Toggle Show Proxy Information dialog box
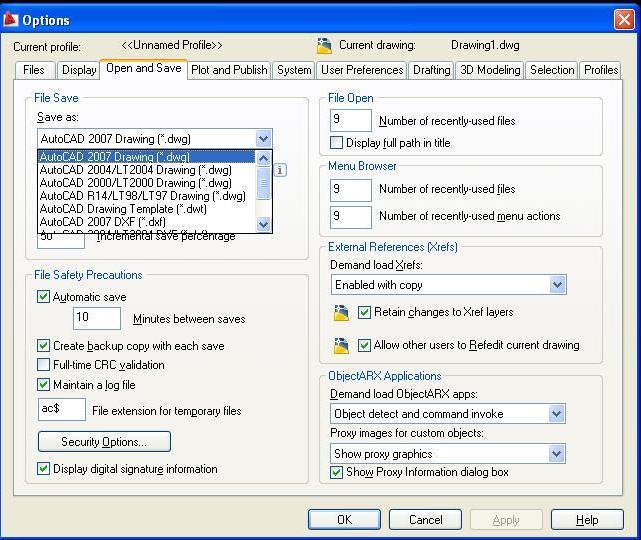The height and width of the screenshot is (540, 641). [336, 473]
